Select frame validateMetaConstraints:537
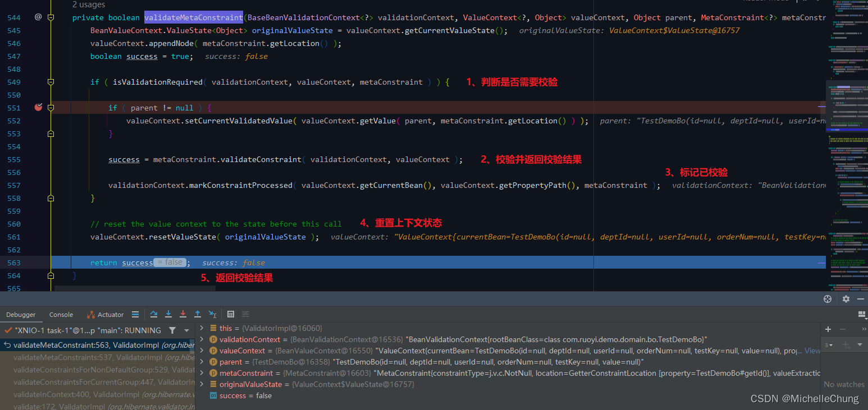 (97, 357)
